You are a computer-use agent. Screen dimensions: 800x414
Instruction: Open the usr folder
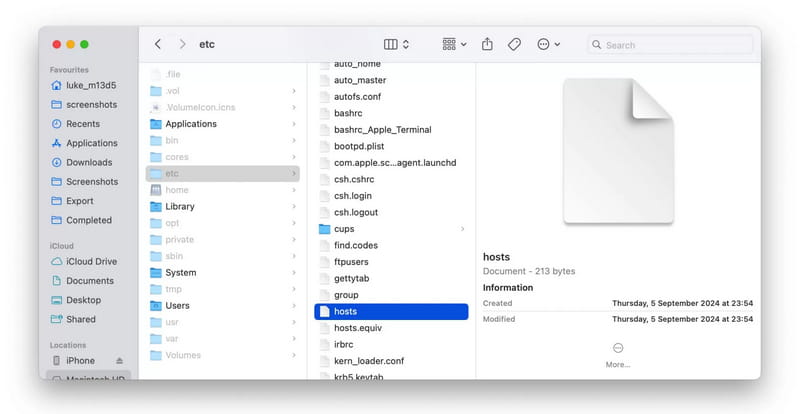point(222,322)
